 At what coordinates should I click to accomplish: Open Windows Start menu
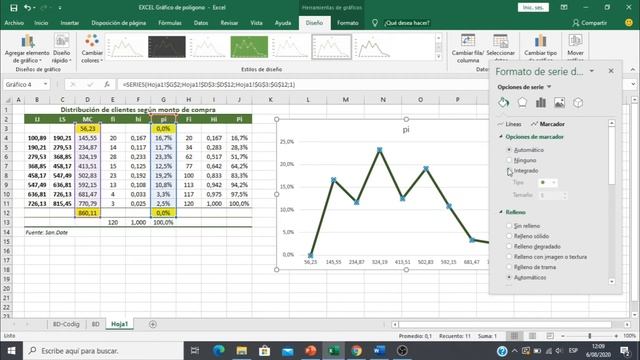(x=11, y=351)
